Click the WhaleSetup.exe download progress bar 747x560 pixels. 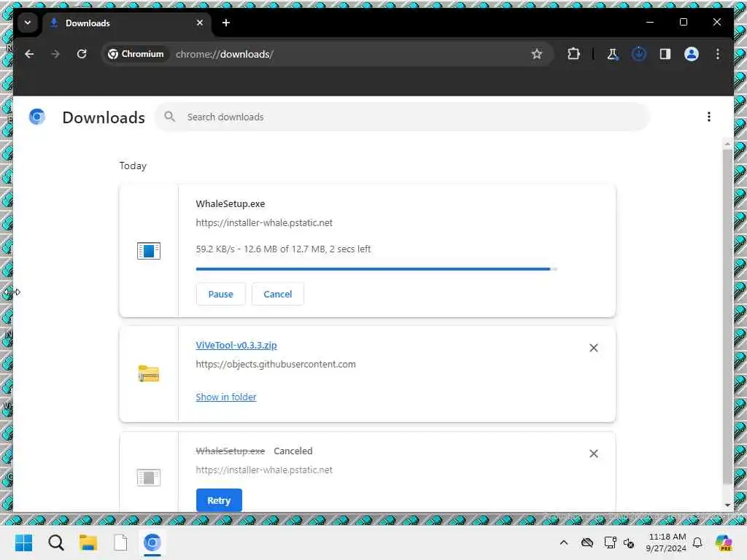click(x=376, y=269)
